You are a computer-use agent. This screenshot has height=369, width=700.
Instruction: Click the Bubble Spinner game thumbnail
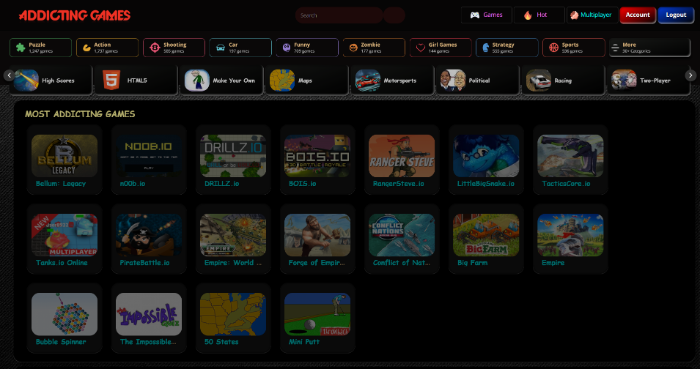(x=64, y=314)
